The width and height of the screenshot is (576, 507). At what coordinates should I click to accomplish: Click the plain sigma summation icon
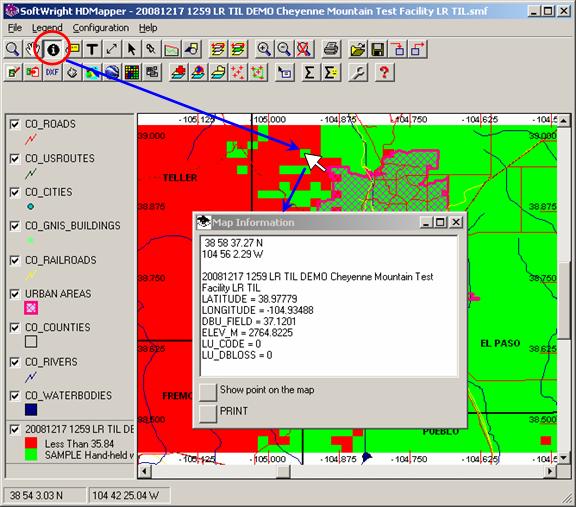pos(309,72)
